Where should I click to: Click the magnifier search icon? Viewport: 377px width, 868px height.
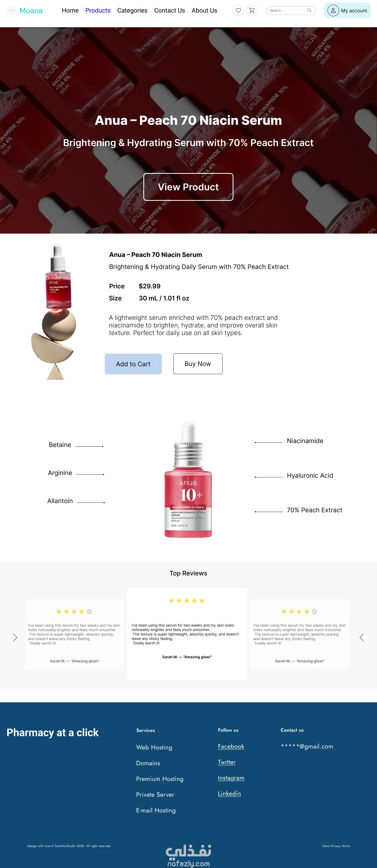click(309, 10)
